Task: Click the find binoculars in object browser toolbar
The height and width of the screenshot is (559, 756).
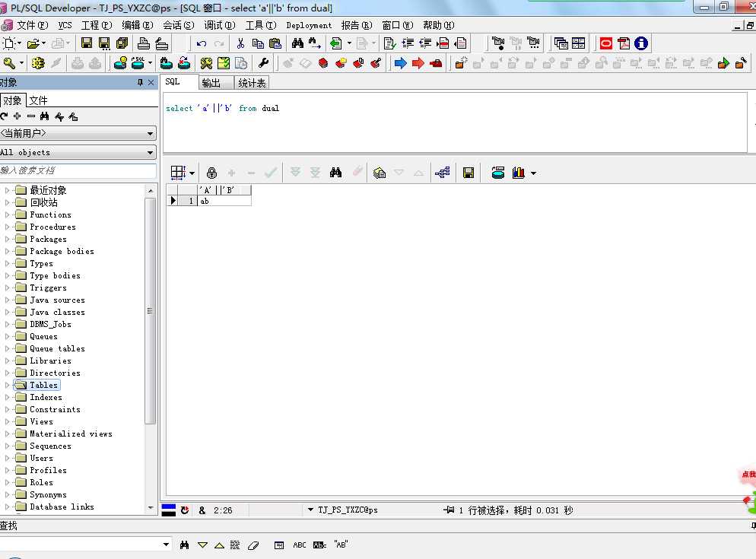Action: tap(44, 116)
